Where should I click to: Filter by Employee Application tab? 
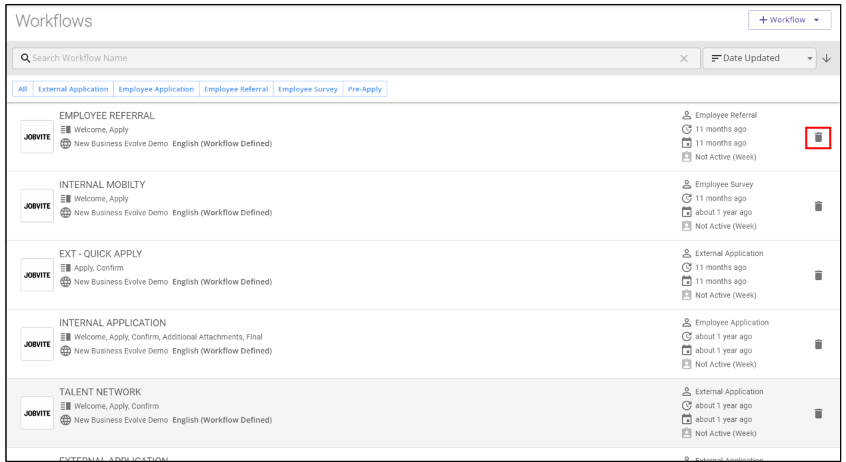pos(156,89)
